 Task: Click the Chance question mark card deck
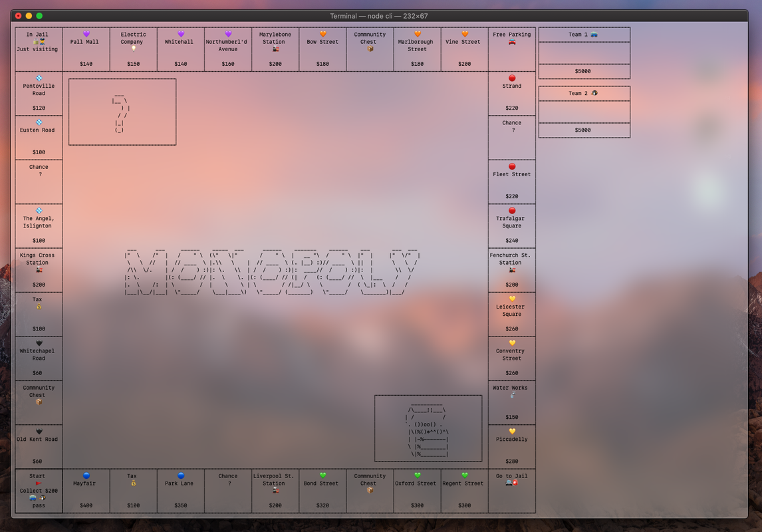click(x=122, y=112)
